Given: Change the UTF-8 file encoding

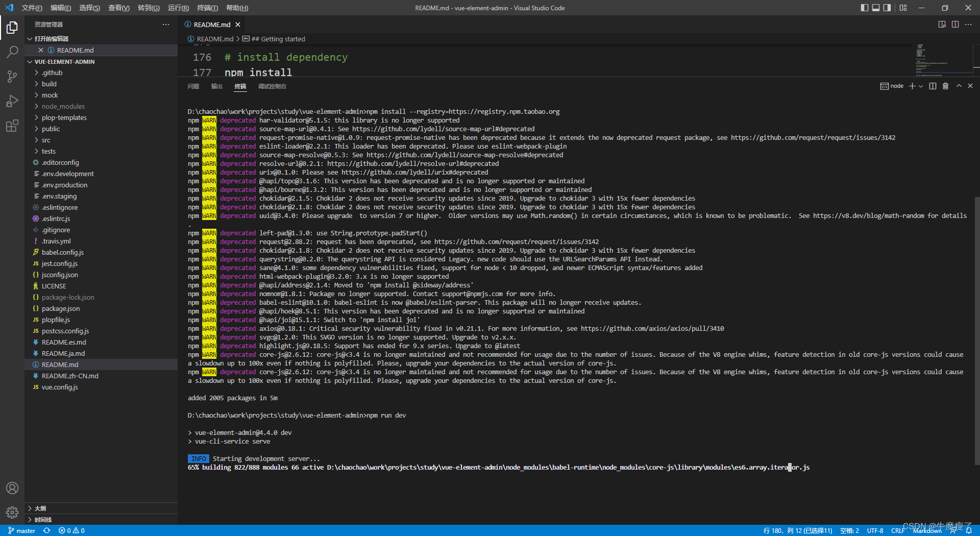Looking at the screenshot, I should pos(875,530).
